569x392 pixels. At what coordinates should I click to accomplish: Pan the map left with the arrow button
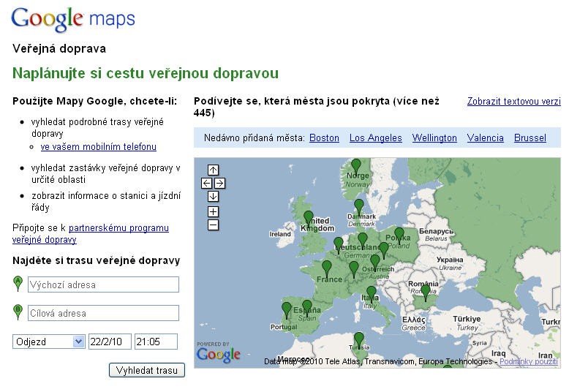click(206, 184)
